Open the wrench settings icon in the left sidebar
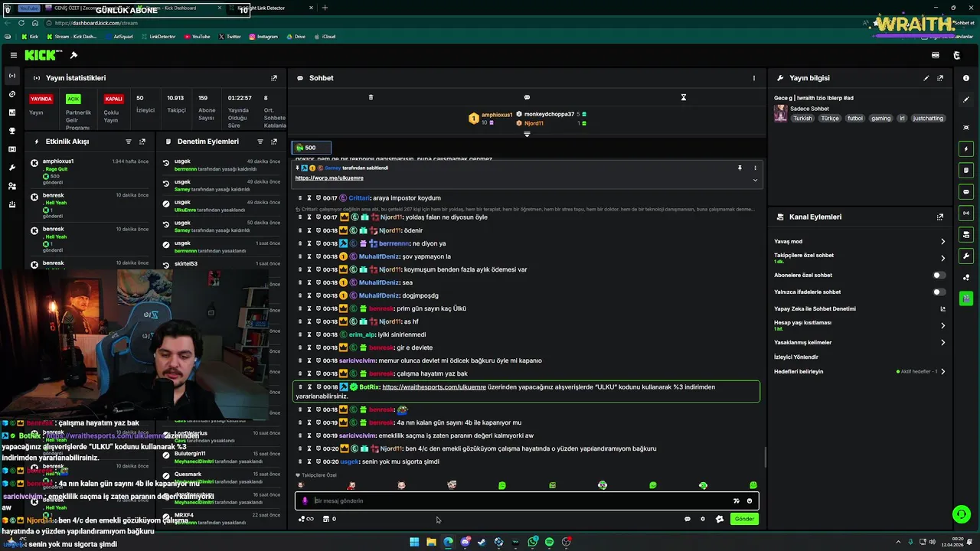 (11, 168)
